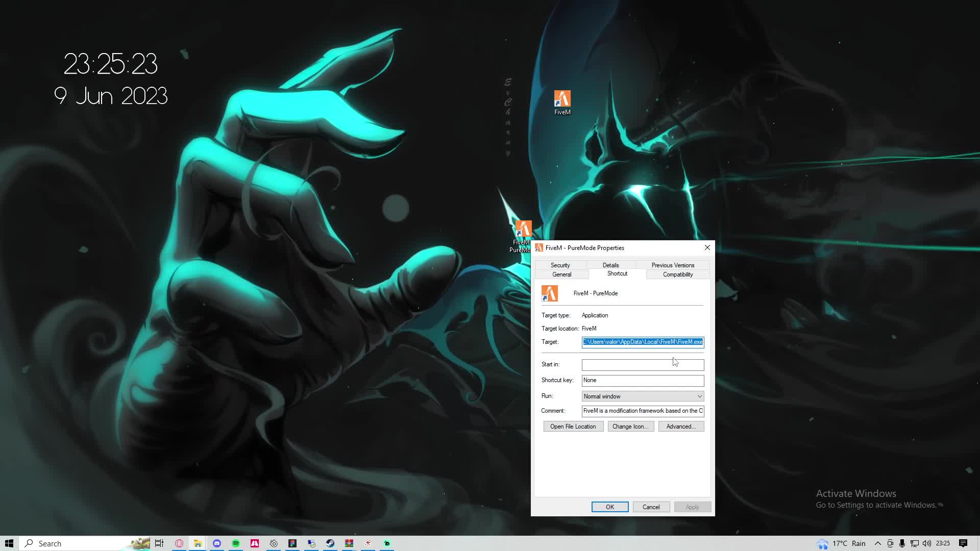Screen dimensions: 980x551
Task: Click the volume speaker tray icon
Action: point(927,543)
